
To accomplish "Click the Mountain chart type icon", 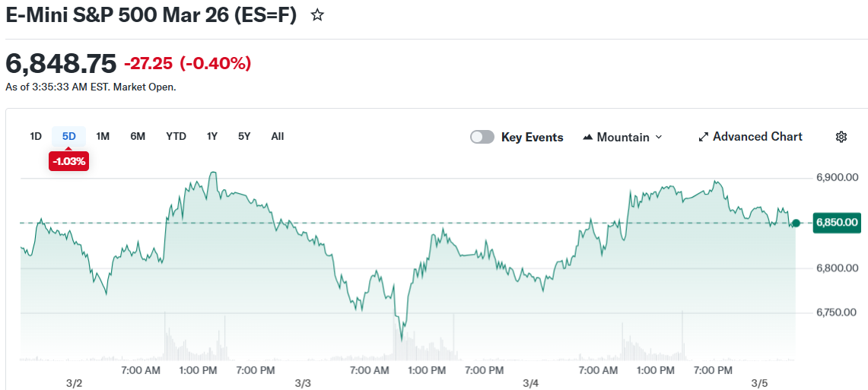I will 588,137.
